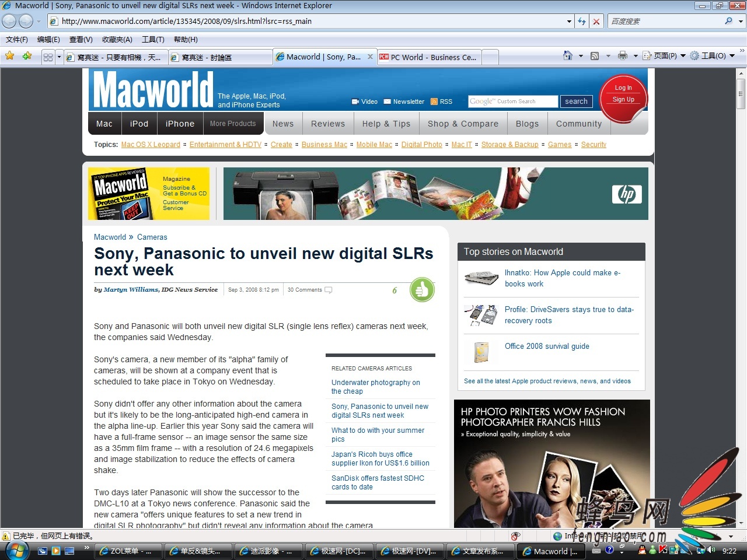Image resolution: width=747 pixels, height=560 pixels.
Task: Open the Mac OS X Leopard topic
Action: tap(151, 145)
